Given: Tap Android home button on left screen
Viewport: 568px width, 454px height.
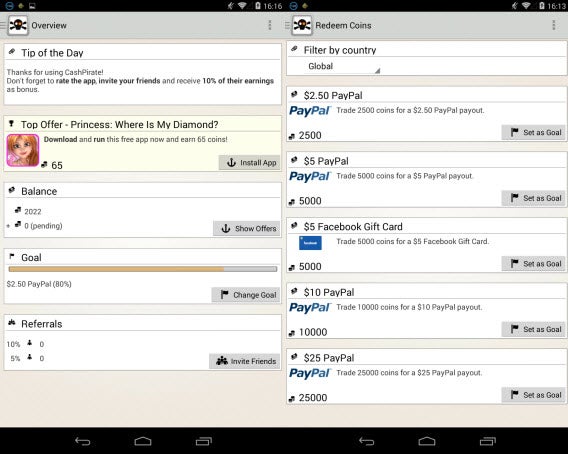Looking at the screenshot, I should 143,441.
